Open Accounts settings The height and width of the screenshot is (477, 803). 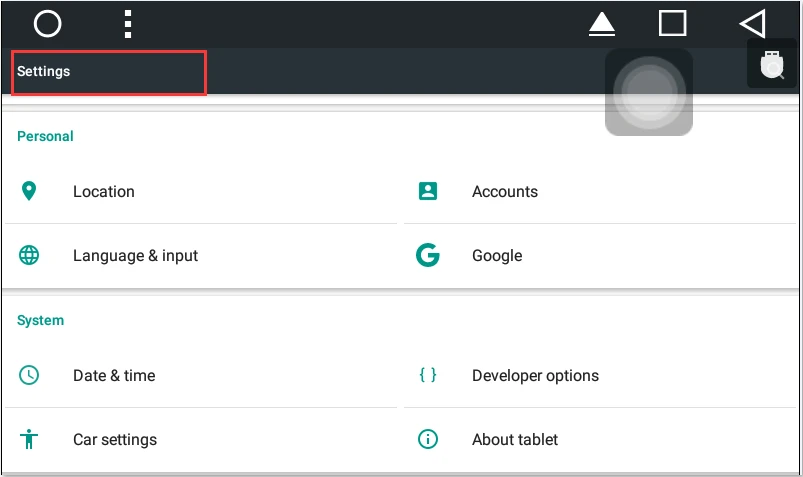600,192
